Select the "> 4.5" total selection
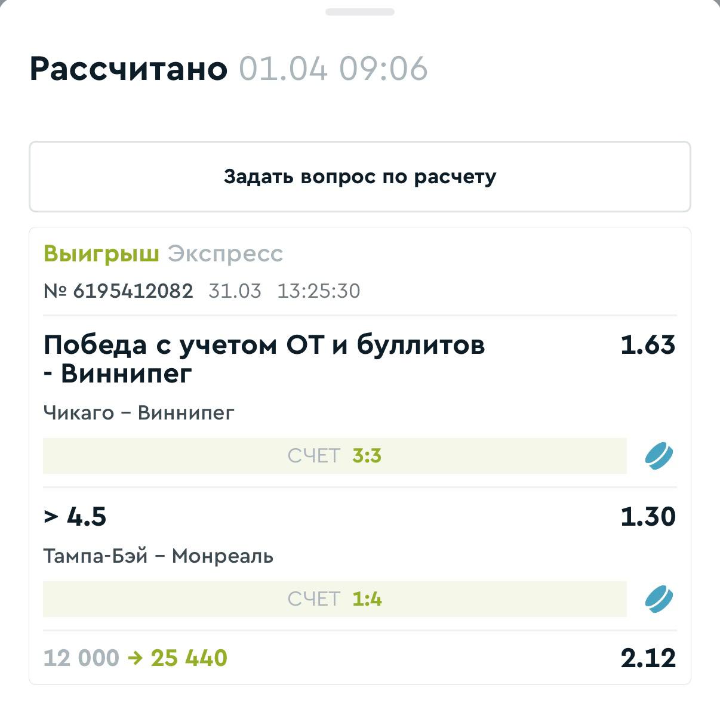 click(75, 517)
